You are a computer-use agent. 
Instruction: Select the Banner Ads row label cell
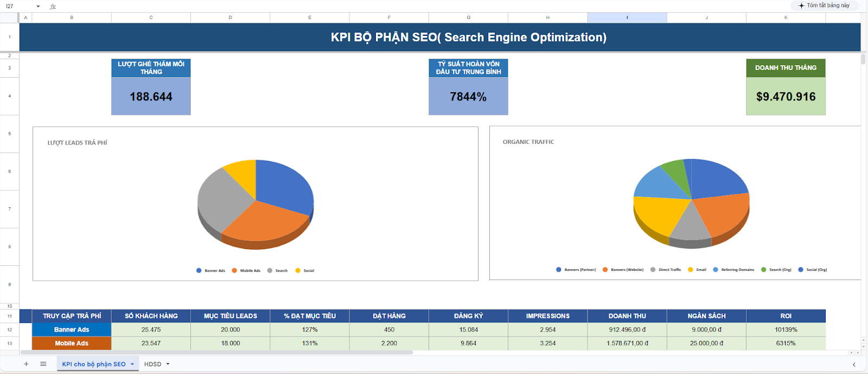72,329
